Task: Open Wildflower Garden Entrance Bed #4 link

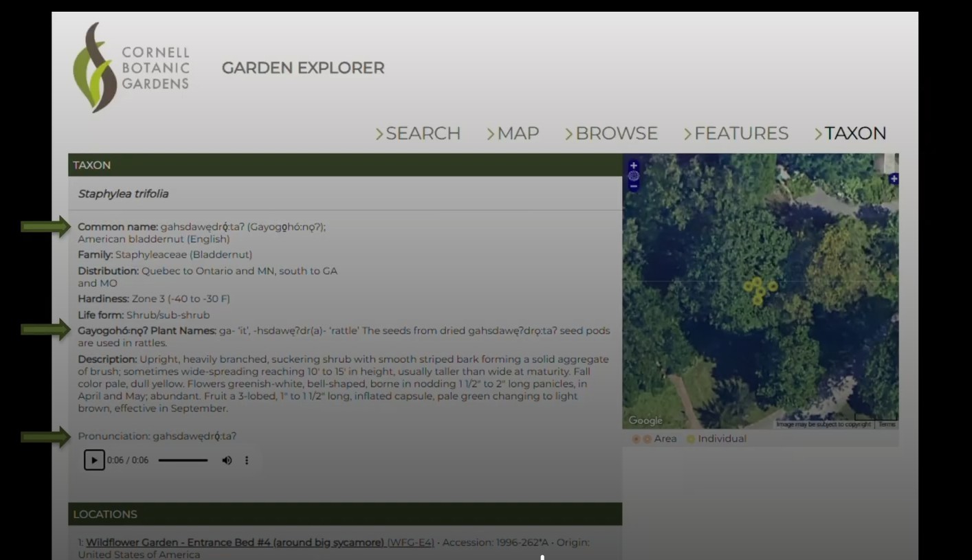Action: click(x=260, y=542)
